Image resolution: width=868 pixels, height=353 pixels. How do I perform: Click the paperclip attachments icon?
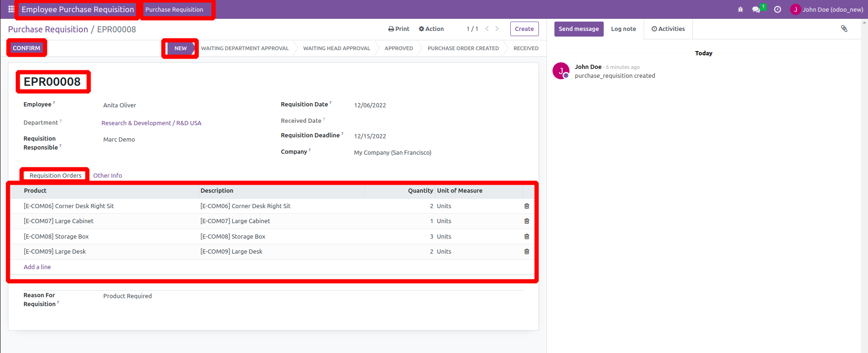(x=844, y=29)
